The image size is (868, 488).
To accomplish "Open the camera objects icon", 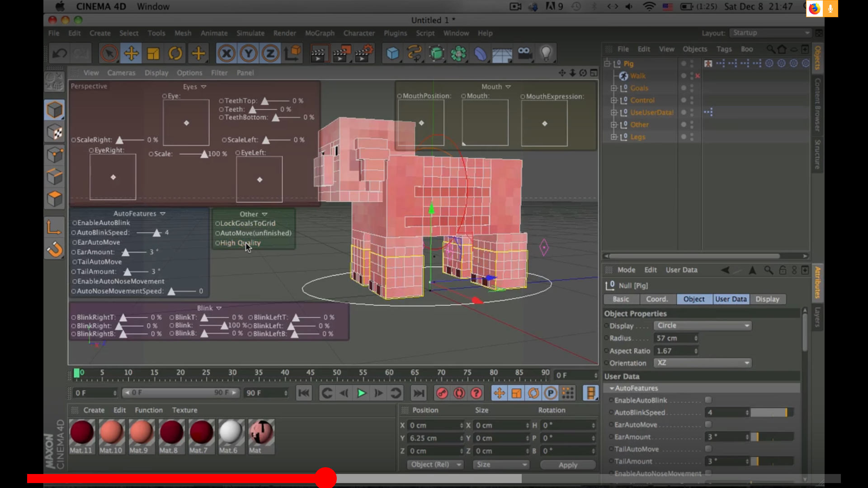I will coord(524,53).
